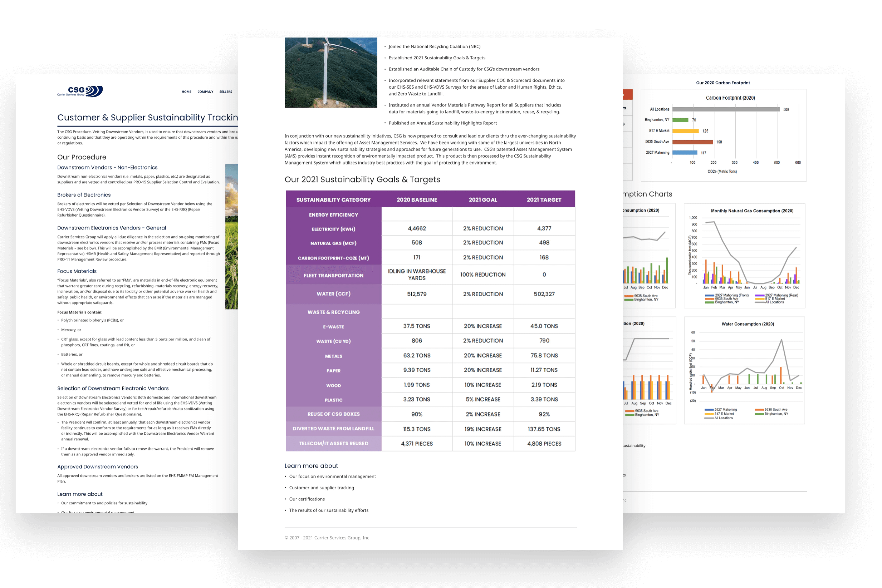882x588 pixels.
Task: Click 'Our 2021 Sustainability Goals & Targets' heading
Action: (x=362, y=180)
